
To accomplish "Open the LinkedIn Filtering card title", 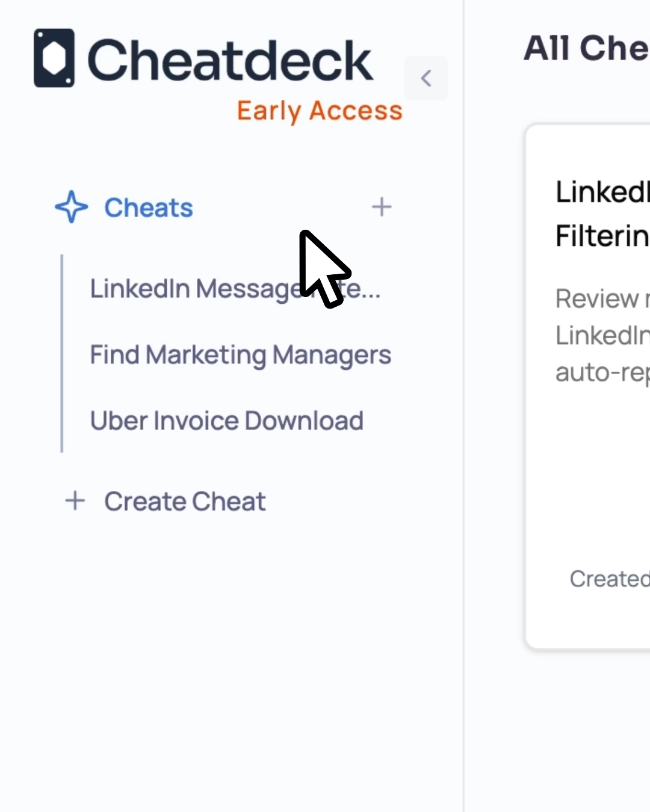I will 602,214.
